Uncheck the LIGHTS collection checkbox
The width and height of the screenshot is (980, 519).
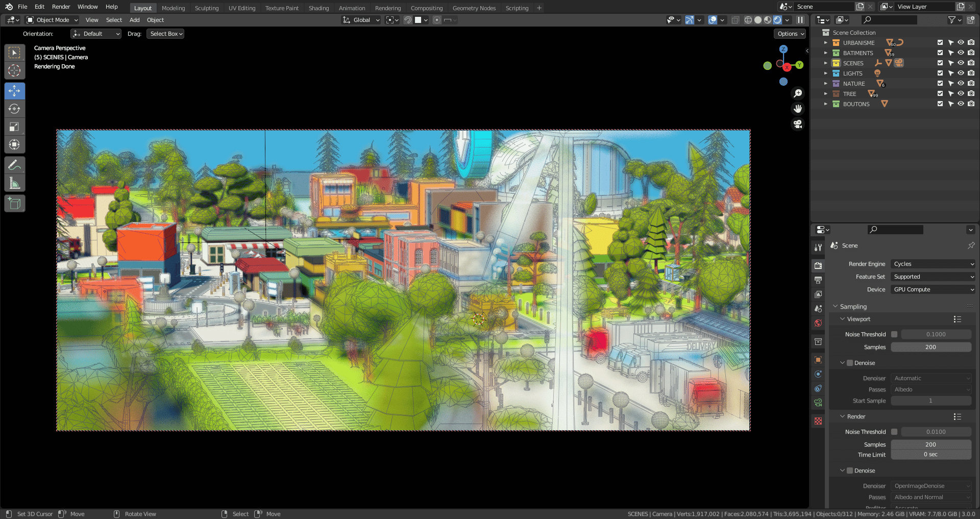pyautogui.click(x=939, y=73)
